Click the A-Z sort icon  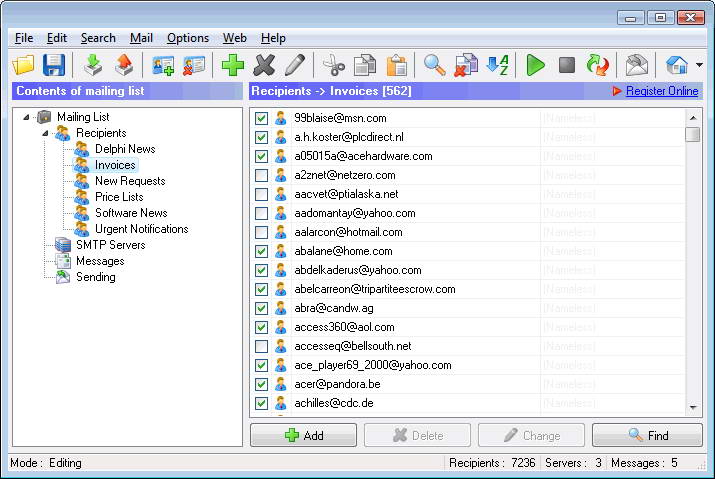(497, 65)
